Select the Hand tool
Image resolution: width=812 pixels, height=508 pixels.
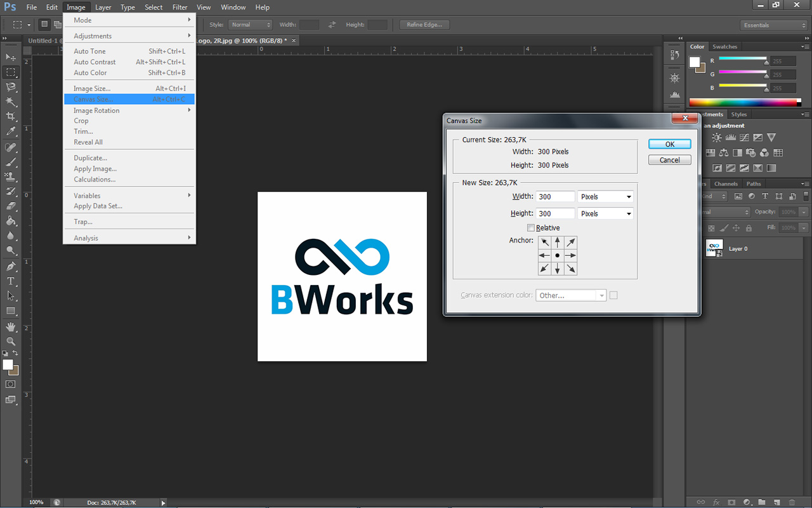[x=11, y=326]
